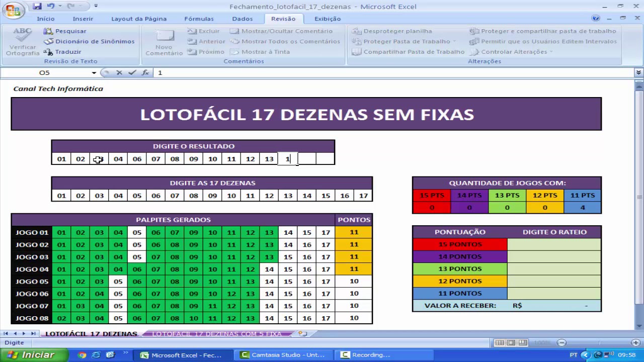Customize the Quick Access Toolbar dropdown

pos(96,6)
